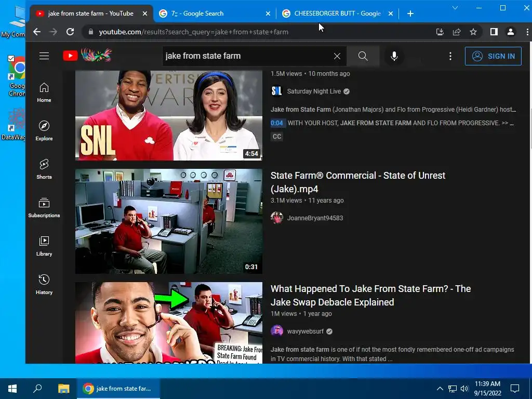
Task: Open wavywebsurf channel link
Action: click(305, 331)
